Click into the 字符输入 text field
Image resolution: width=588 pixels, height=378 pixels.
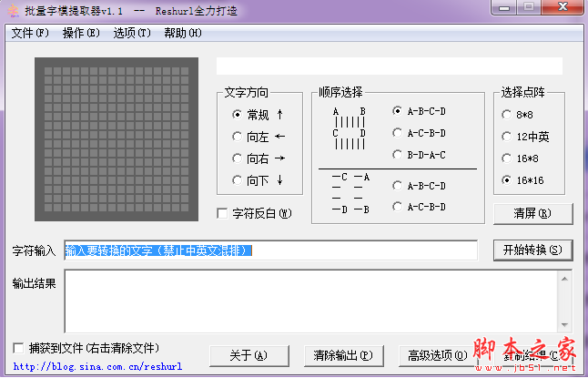[x=270, y=250]
